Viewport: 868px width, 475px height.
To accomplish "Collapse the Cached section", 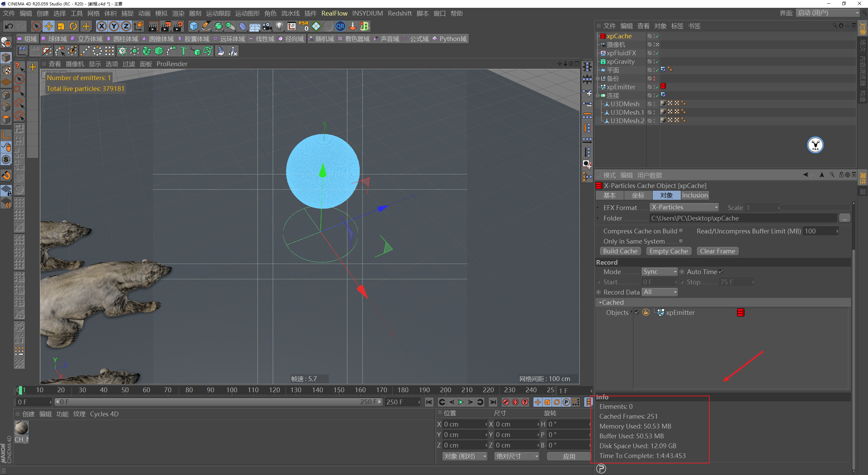I will click(600, 302).
